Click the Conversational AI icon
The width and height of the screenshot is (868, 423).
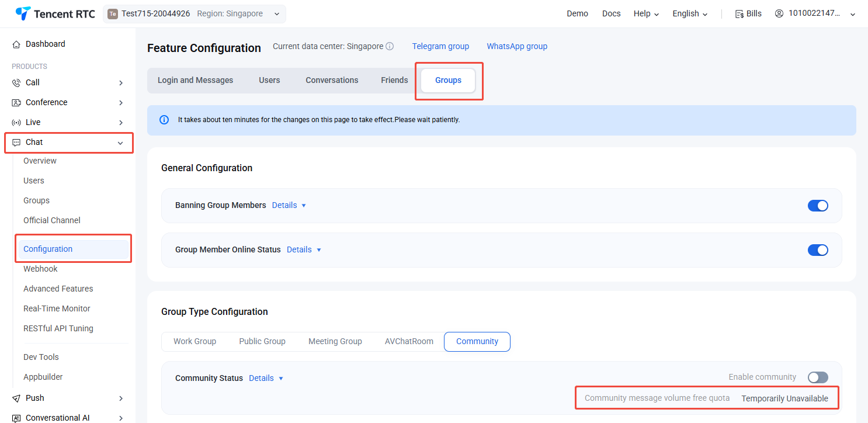pos(16,418)
